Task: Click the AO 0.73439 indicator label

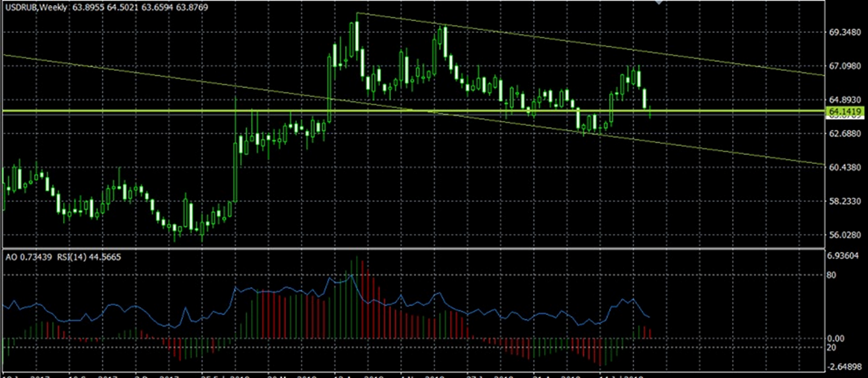Action: coord(27,256)
